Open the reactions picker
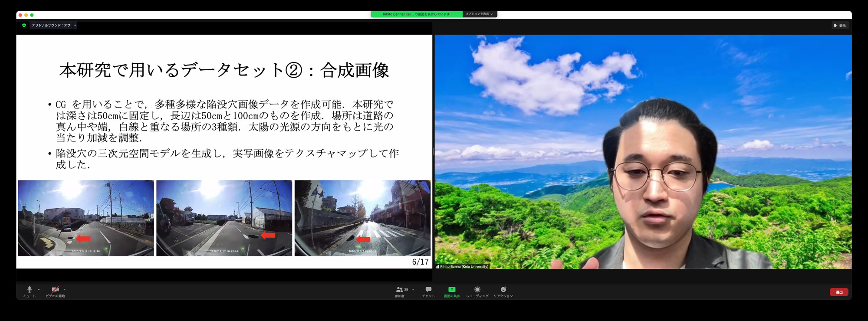 click(503, 290)
